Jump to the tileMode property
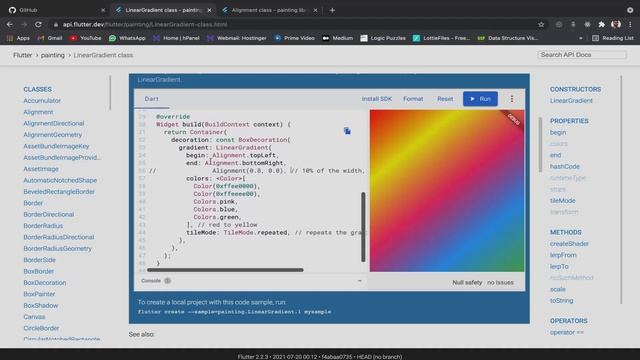 [562, 200]
